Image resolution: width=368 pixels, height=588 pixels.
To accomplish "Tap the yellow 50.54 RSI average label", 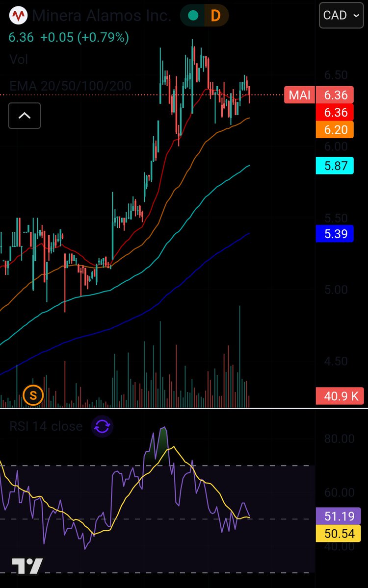I will [x=339, y=533].
